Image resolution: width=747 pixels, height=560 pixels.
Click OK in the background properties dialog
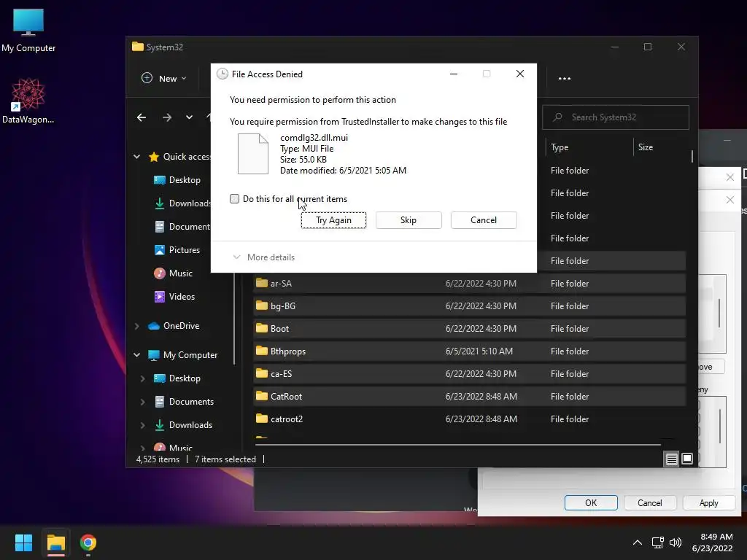[x=591, y=503]
